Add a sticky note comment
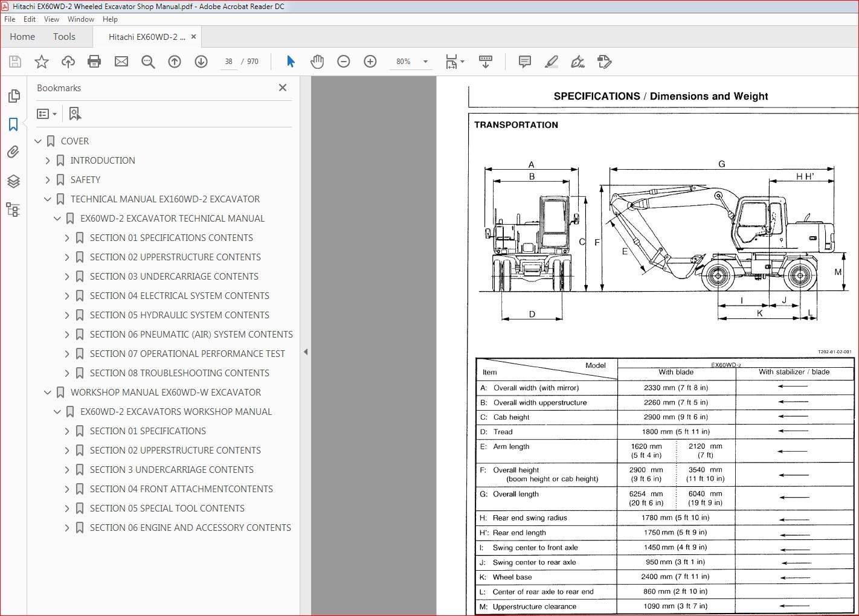This screenshot has height=616, width=859. pos(525,62)
